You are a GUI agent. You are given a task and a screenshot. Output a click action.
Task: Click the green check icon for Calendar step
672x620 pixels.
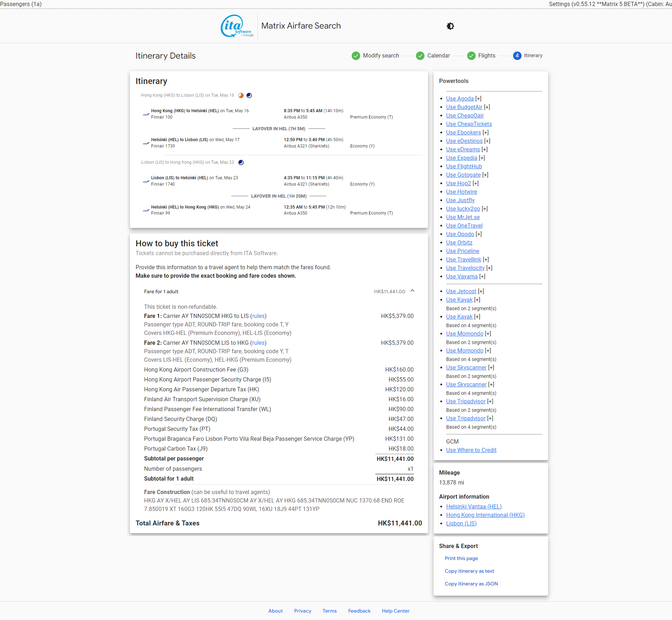[x=420, y=56]
